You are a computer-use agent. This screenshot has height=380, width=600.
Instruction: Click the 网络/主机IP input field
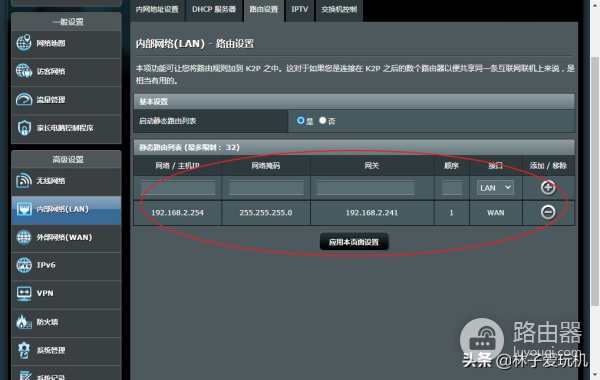pyautogui.click(x=178, y=188)
